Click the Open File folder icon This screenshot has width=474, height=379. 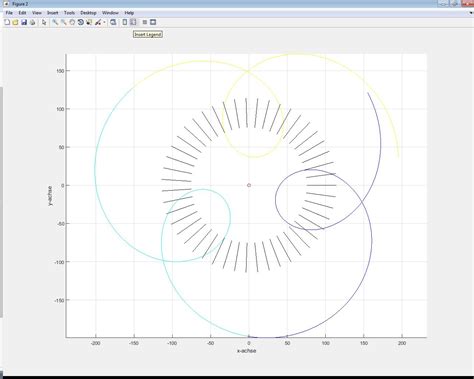15,22
